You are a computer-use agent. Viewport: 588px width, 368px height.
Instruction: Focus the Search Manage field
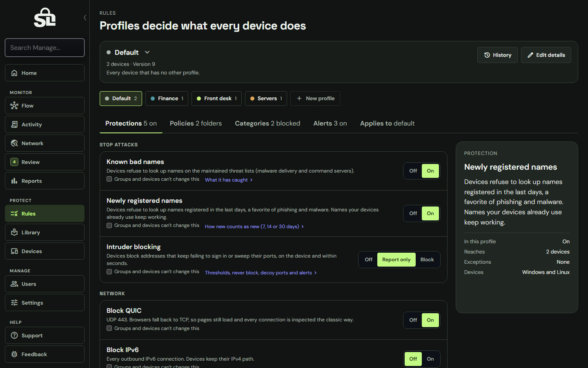45,48
